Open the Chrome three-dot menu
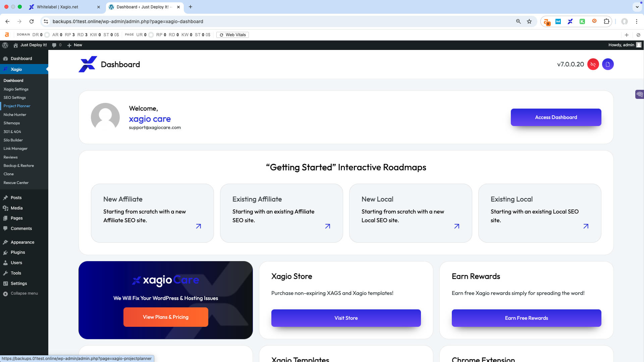The image size is (644, 362). [x=637, y=21]
